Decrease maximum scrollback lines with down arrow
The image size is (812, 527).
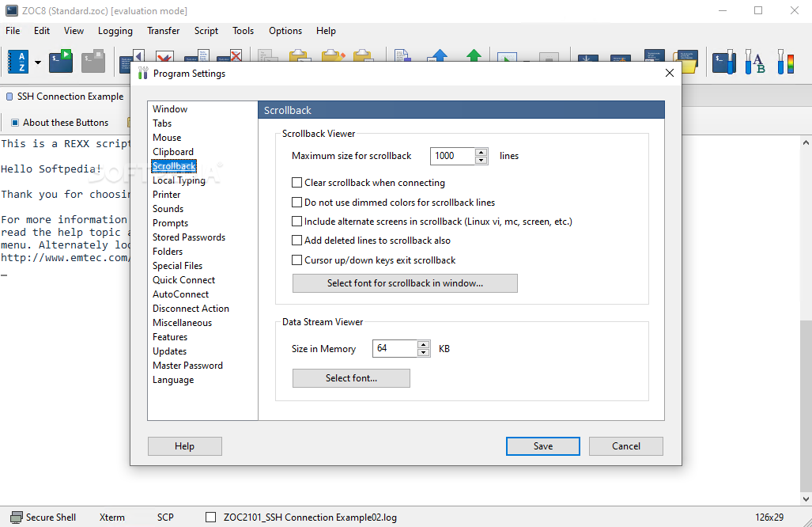click(x=481, y=160)
